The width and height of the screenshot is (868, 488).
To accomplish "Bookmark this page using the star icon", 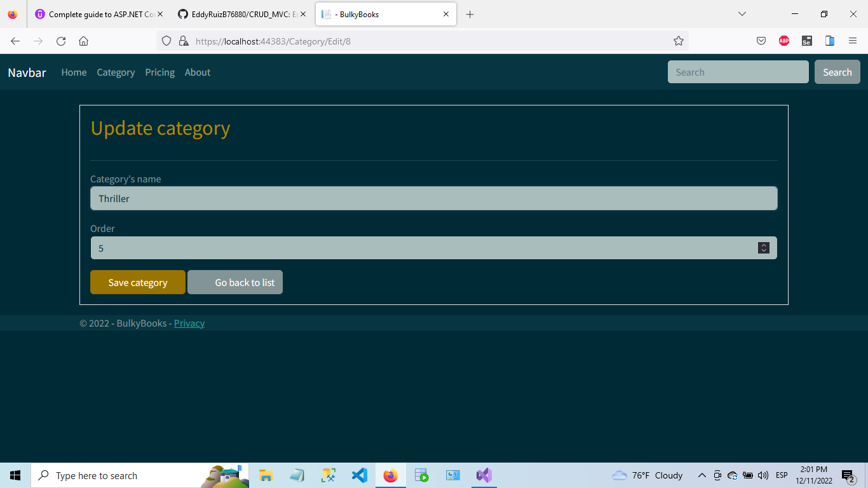I will [678, 41].
